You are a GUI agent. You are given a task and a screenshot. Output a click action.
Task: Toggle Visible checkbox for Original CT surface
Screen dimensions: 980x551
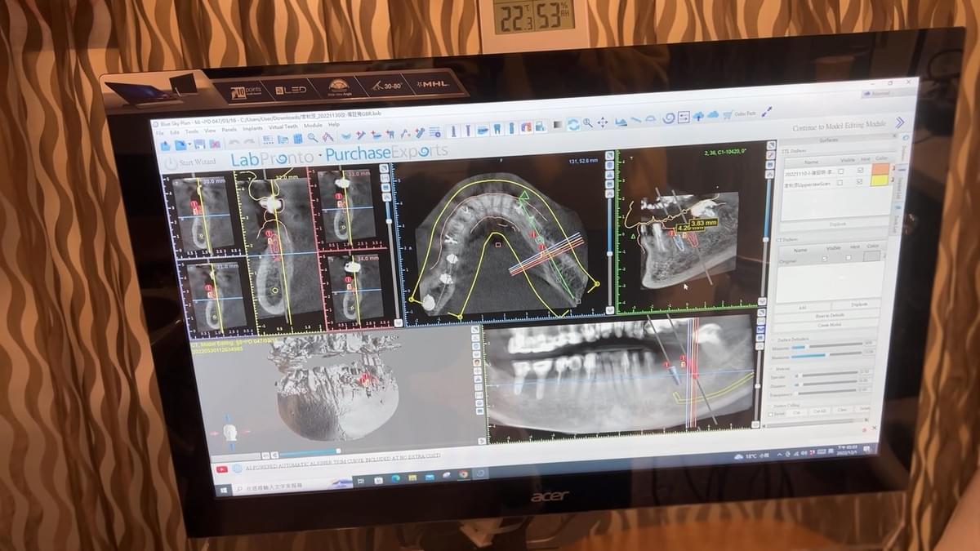click(823, 259)
